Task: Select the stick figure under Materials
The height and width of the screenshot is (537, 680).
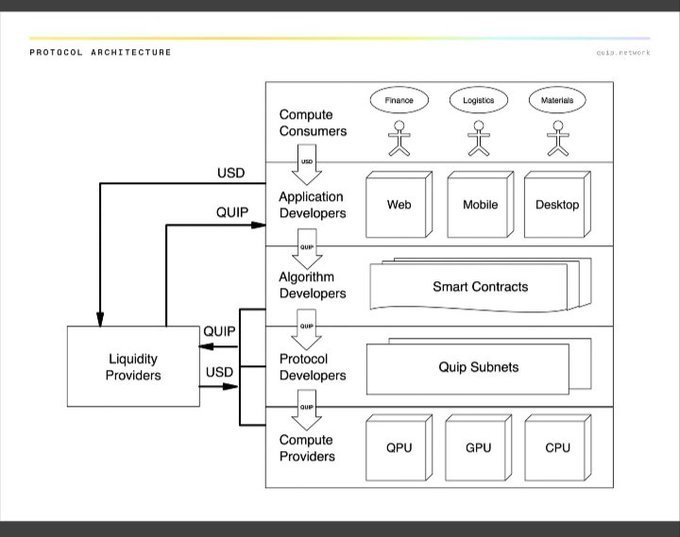Action: coord(558,138)
